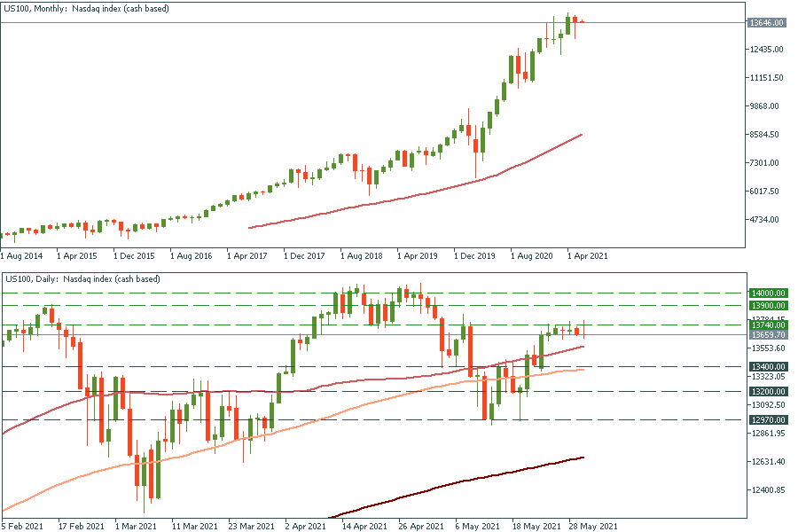Click the 13740.00 green price label

pos(768,325)
